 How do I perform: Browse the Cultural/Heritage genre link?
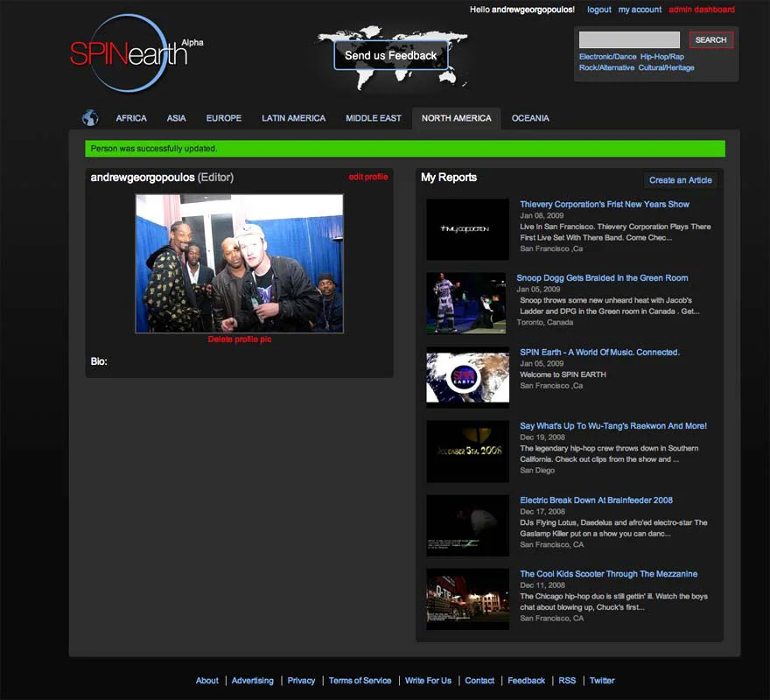click(666, 67)
